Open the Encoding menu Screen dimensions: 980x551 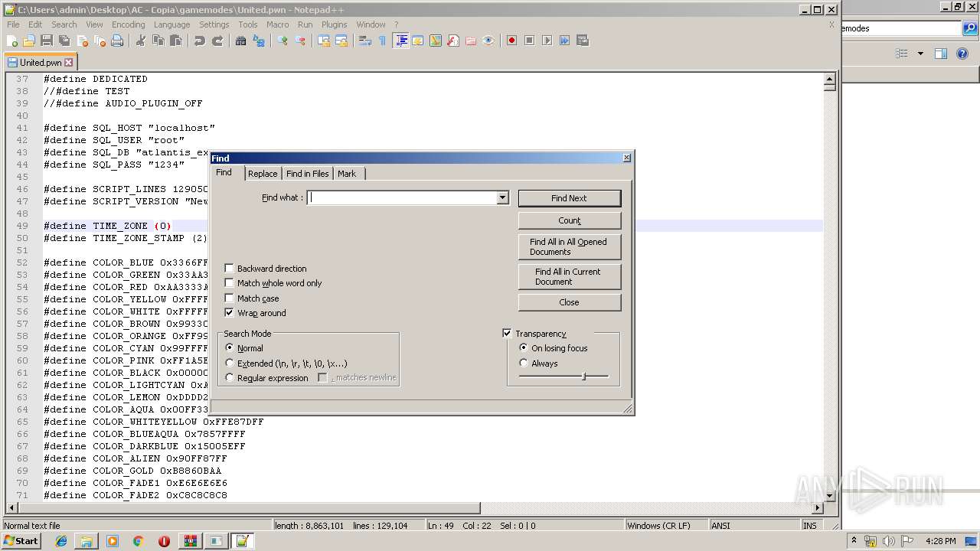[128, 24]
